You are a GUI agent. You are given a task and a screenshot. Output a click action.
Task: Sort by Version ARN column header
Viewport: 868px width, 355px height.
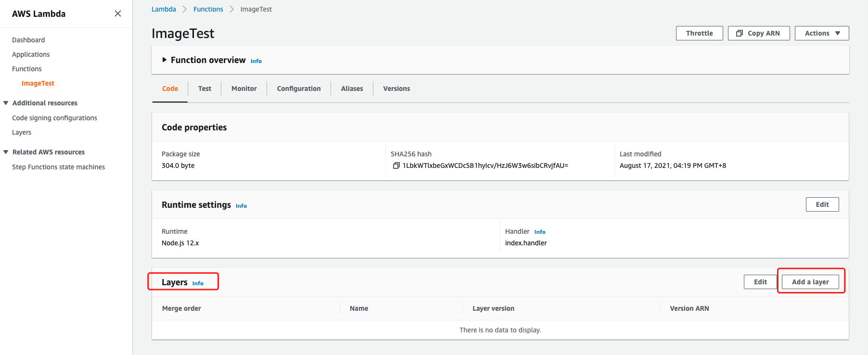pos(689,308)
